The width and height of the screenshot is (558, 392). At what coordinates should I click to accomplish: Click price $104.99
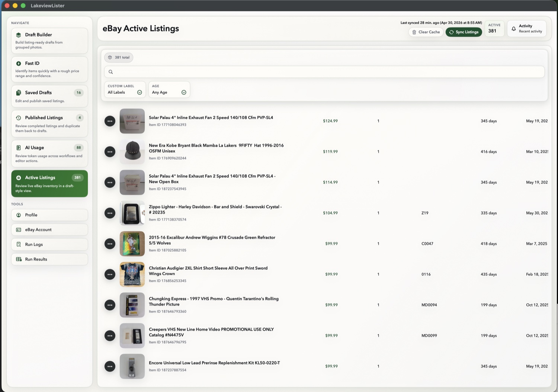330,213
